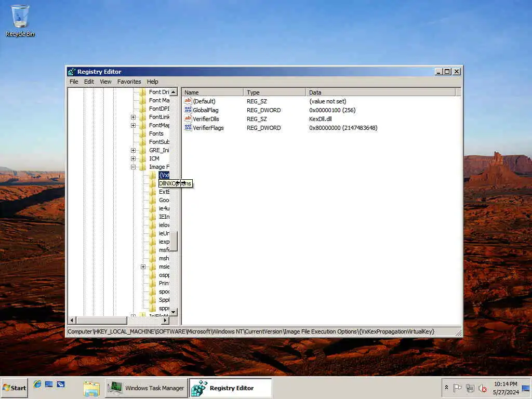The width and height of the screenshot is (532, 399).
Task: Click the ICM folder icon
Action: (x=143, y=158)
